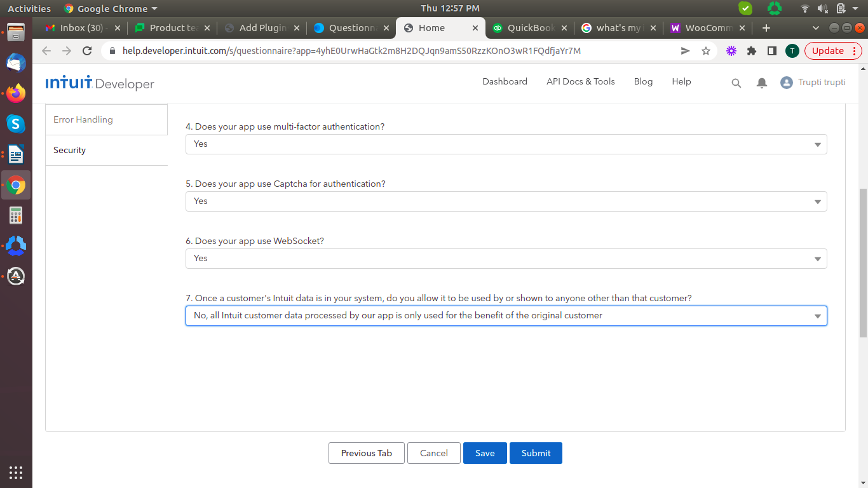Image resolution: width=868 pixels, height=488 pixels.
Task: Open the notifications bell icon
Action: point(761,83)
